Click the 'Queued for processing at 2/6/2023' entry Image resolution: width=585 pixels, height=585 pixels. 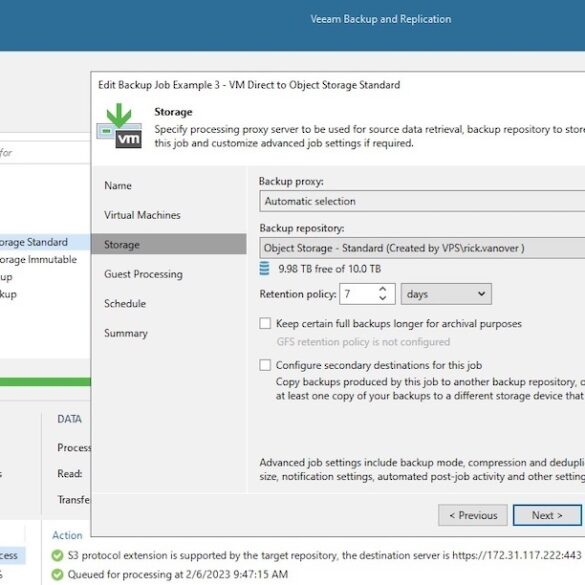click(178, 574)
